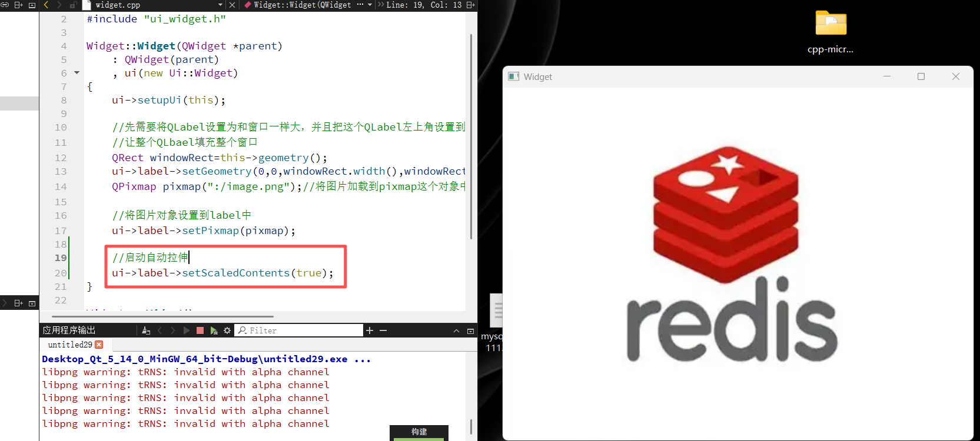Click the vertical scrollbar of the output pane
Screen dimensions: 980x441
[471, 426]
